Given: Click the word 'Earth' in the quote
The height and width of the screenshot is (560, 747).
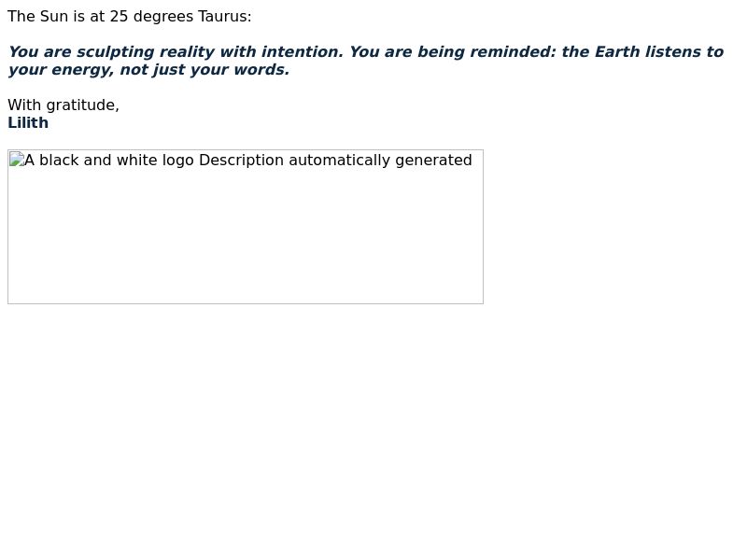Looking at the screenshot, I should pyautogui.click(x=617, y=52).
